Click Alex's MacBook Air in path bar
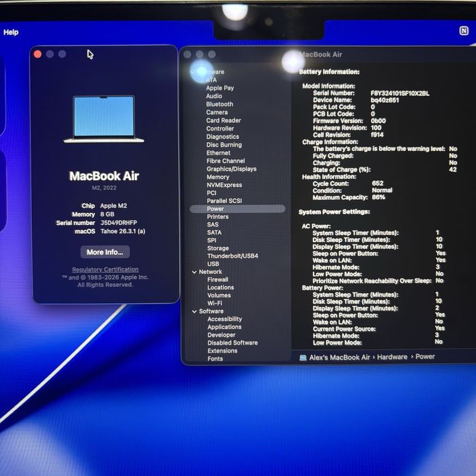The height and width of the screenshot is (476, 476). tap(339, 358)
